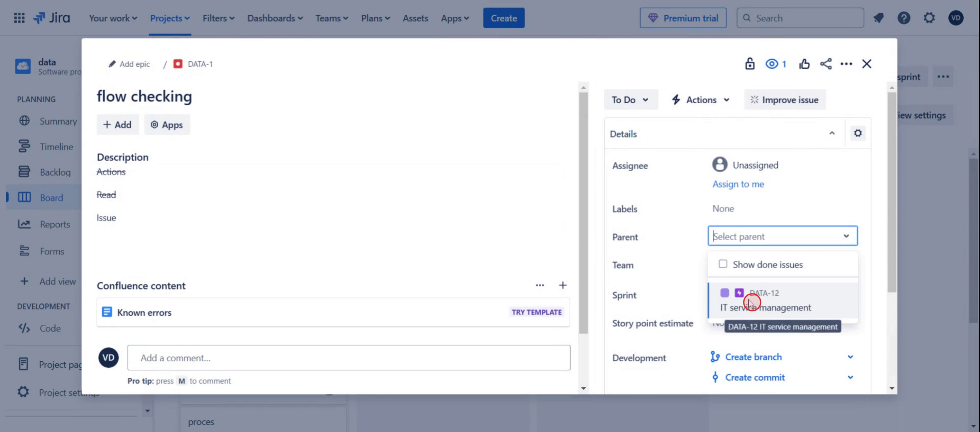Open the Jira app switcher grid icon

click(x=19, y=18)
